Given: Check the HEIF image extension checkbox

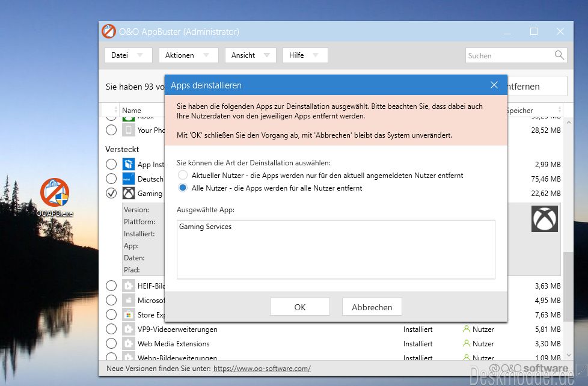Looking at the screenshot, I should 111,286.
